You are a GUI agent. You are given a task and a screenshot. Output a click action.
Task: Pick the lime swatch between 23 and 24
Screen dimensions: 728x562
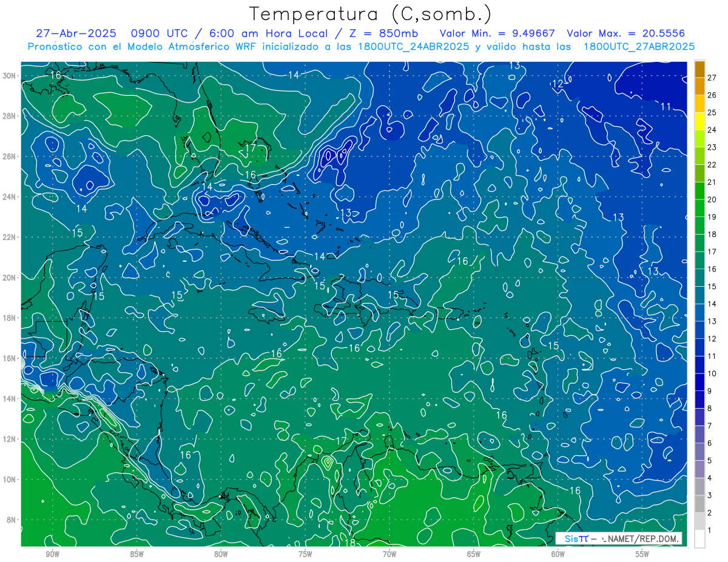pos(699,139)
